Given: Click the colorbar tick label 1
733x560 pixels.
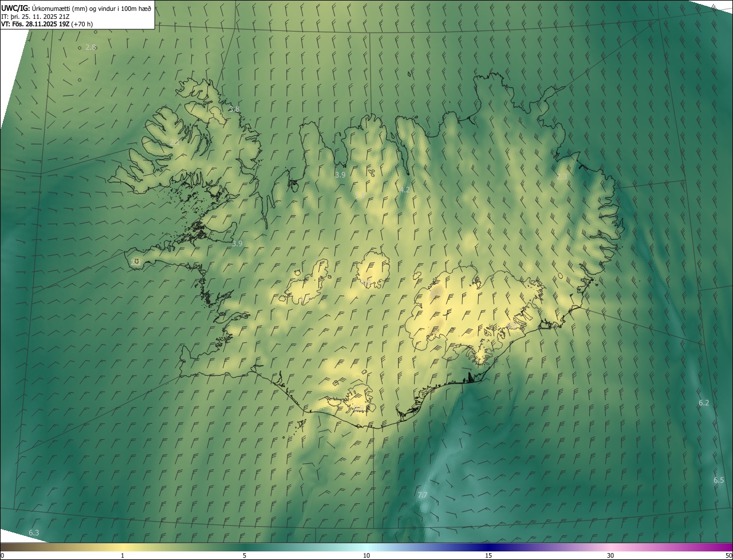Looking at the screenshot, I should (123, 556).
